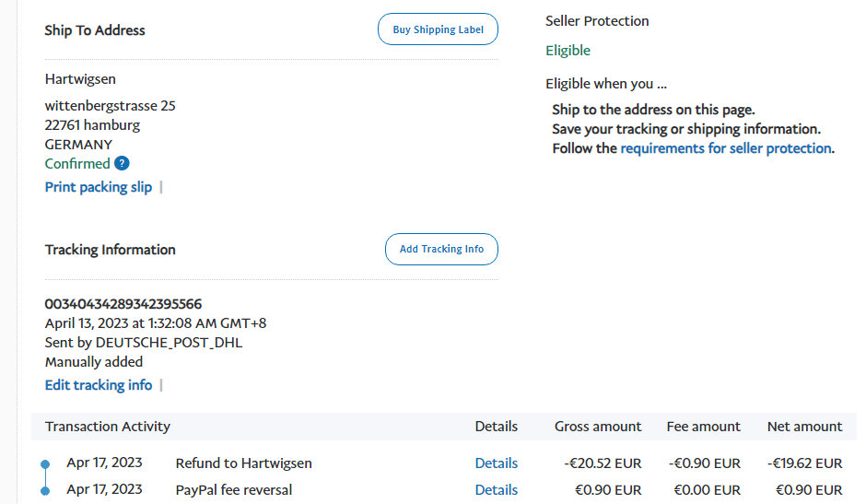Image resolution: width=866 pixels, height=504 pixels.
Task: Click the Refund to Hartwigsen timeline dot
Action: pos(45,463)
